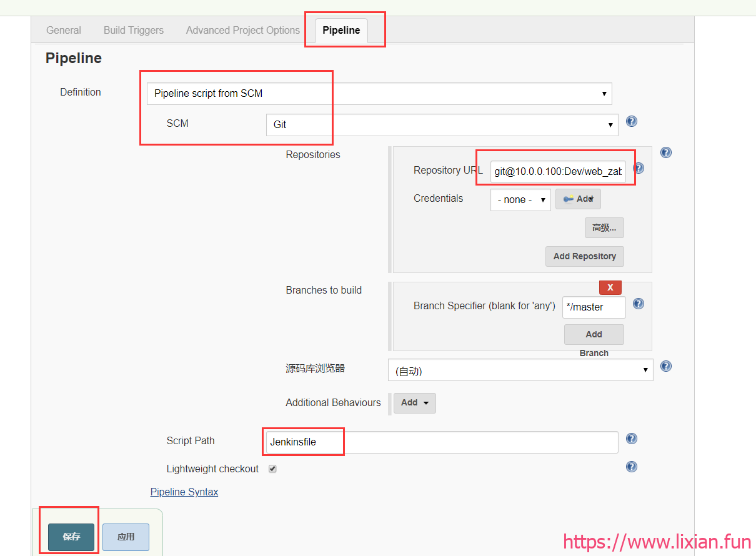Screen dimensions: 756x556
Task: Open help for the SCM field
Action: (x=632, y=121)
